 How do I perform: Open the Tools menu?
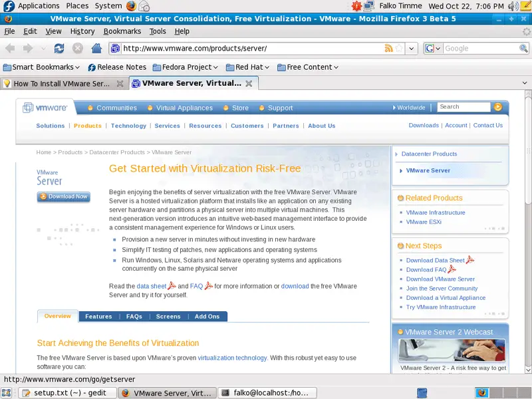[158, 31]
